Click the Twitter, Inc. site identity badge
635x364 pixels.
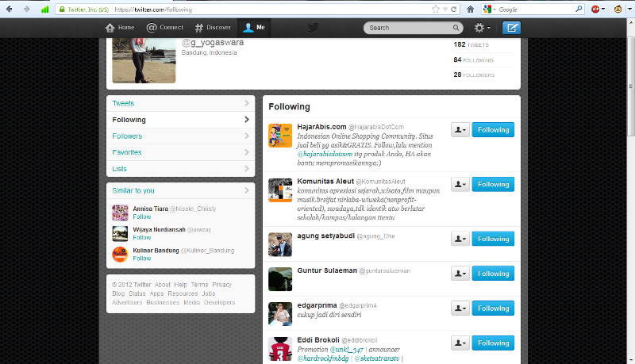tap(84, 10)
